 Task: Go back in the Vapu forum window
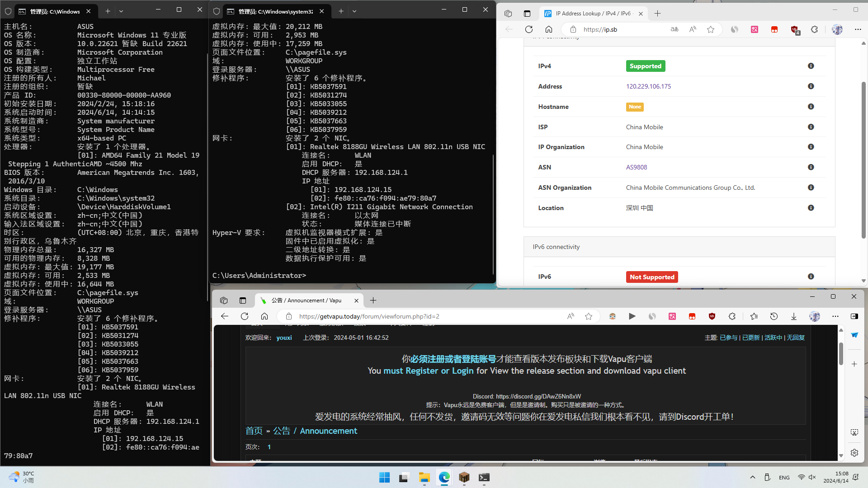pos(225,316)
